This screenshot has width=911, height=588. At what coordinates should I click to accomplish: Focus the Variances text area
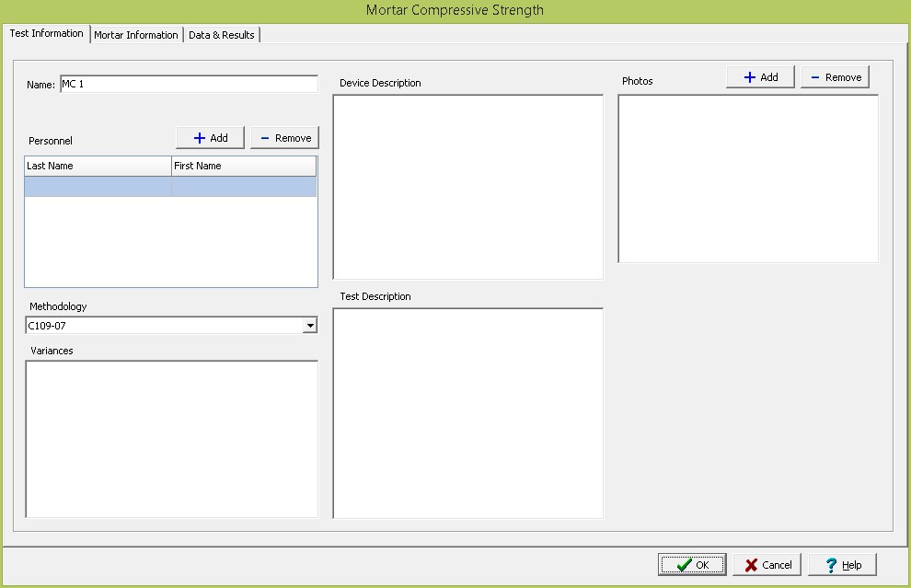click(x=171, y=438)
